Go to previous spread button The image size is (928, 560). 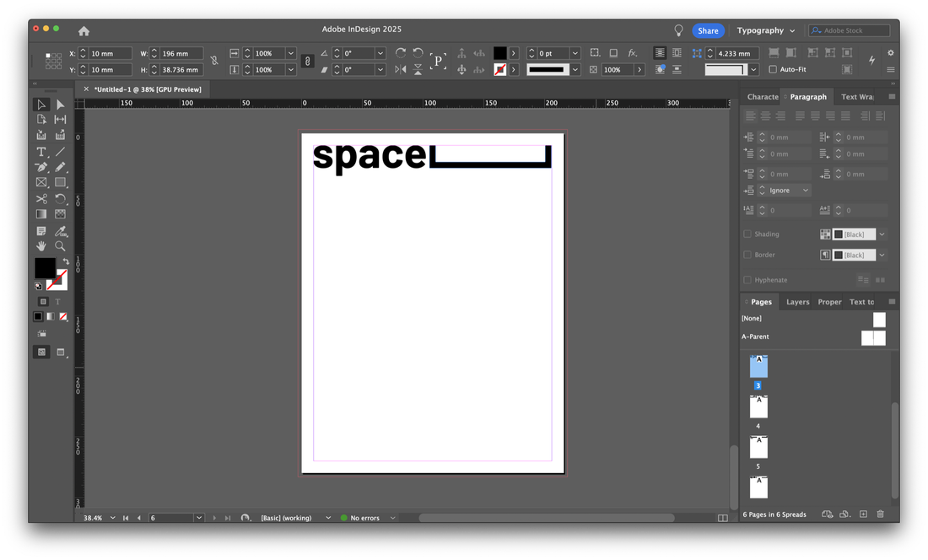pos(139,518)
